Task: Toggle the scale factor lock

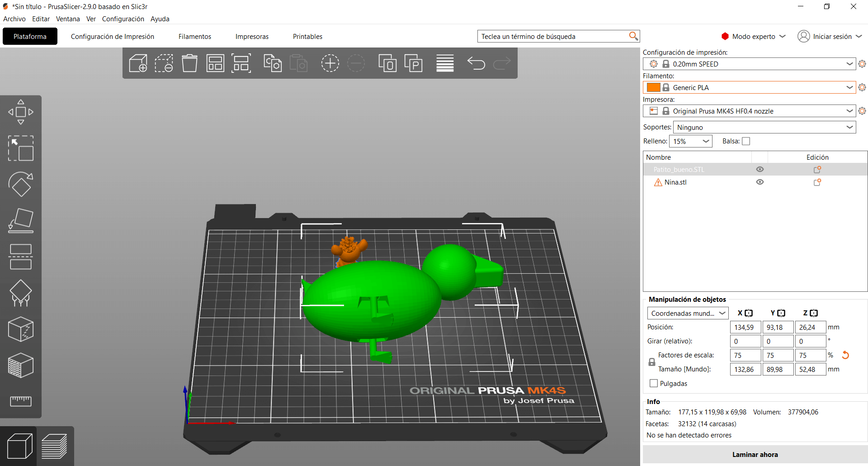Action: (652, 362)
